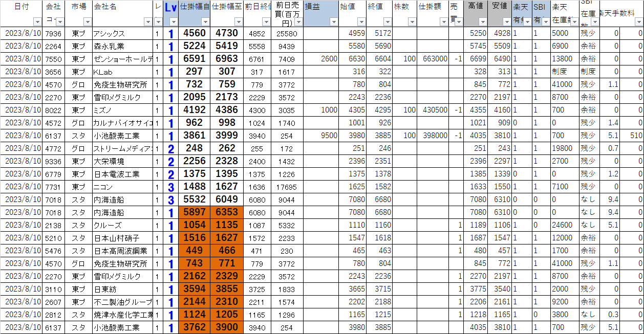Select the orange cell showing 5897
Screen dimensions: 644x334
tap(195, 212)
